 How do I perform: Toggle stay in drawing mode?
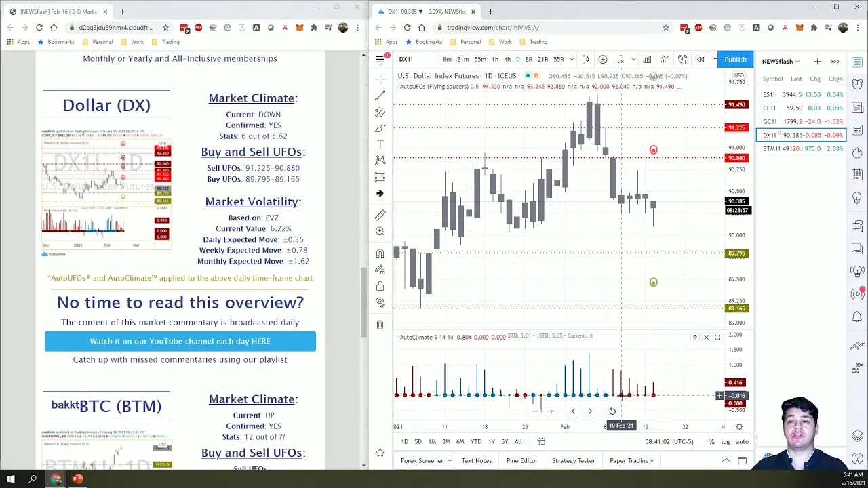[x=380, y=270]
